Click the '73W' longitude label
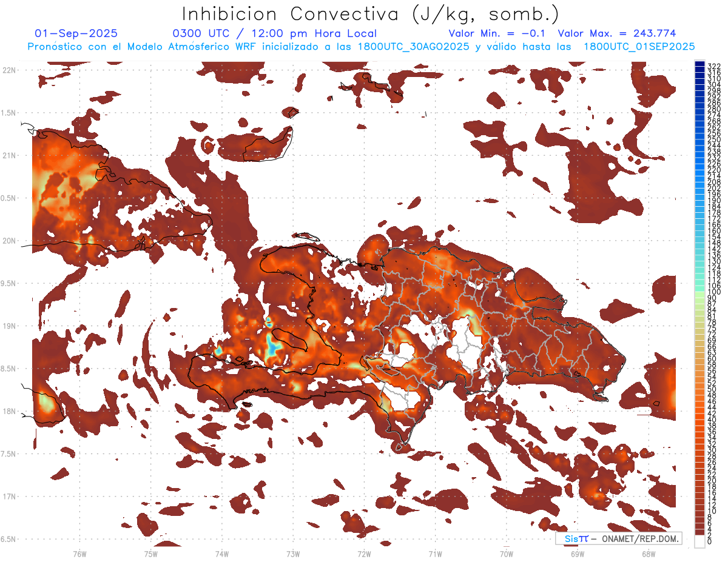This screenshot has height=562, width=728. 293,554
